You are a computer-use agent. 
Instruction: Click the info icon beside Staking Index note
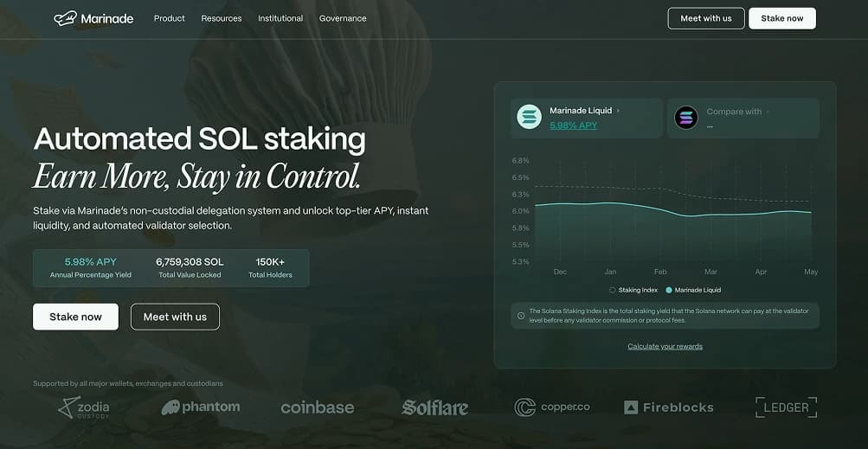point(521,316)
